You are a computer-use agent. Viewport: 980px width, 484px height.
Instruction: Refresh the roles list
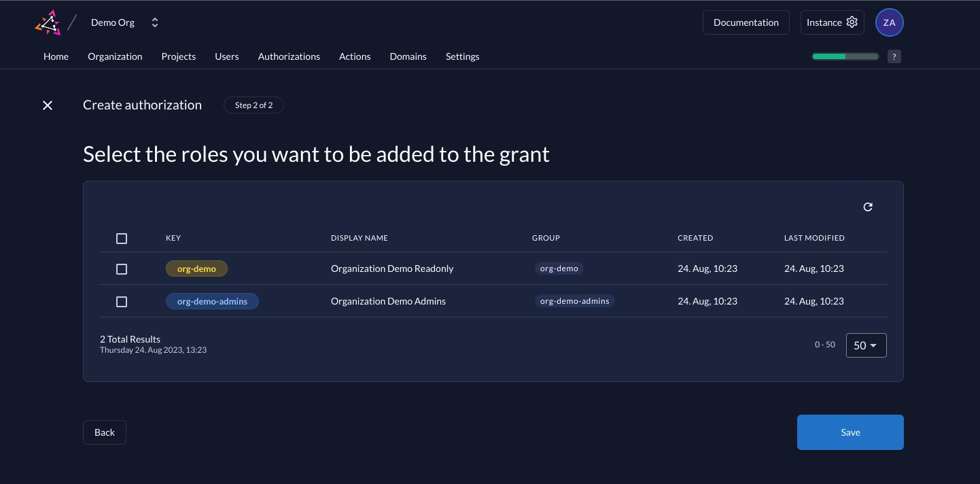pos(868,207)
